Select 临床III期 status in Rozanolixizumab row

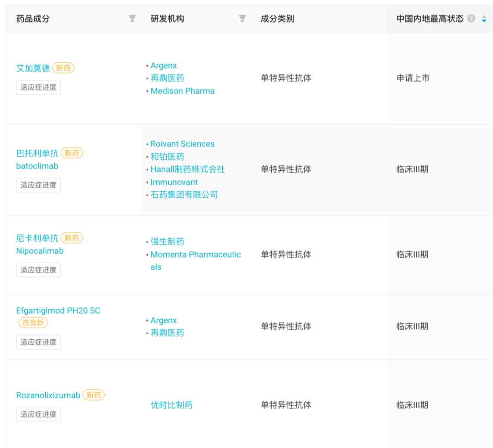412,405
